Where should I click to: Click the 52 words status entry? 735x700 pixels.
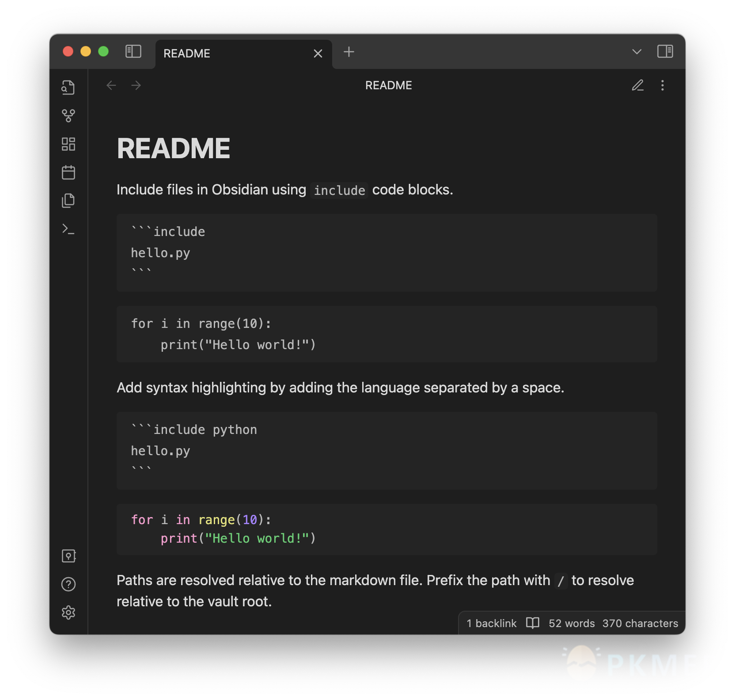point(572,623)
